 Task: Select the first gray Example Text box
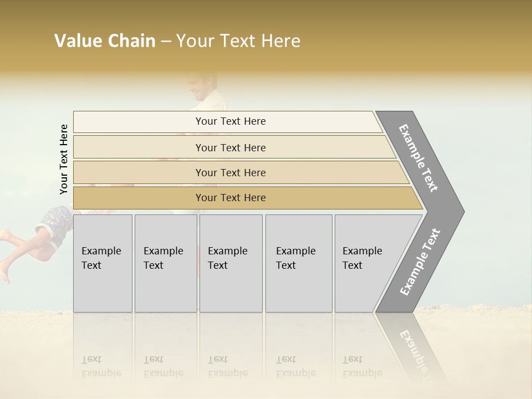tap(103, 263)
